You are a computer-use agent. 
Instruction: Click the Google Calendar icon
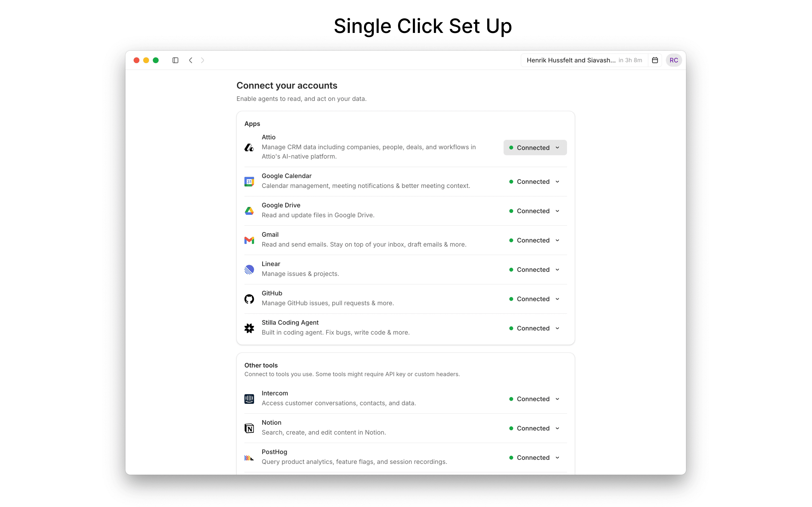tap(249, 182)
